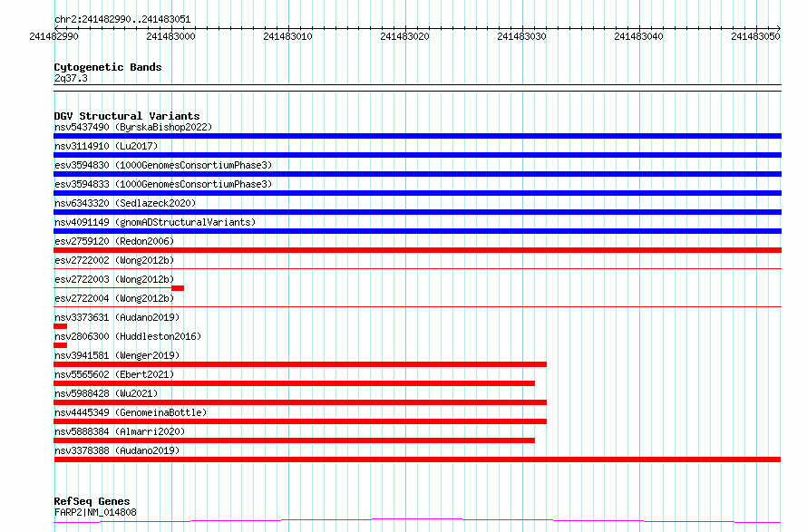Click the small red bar under nsv3373631
This screenshot has height=532, width=807.
point(60,326)
